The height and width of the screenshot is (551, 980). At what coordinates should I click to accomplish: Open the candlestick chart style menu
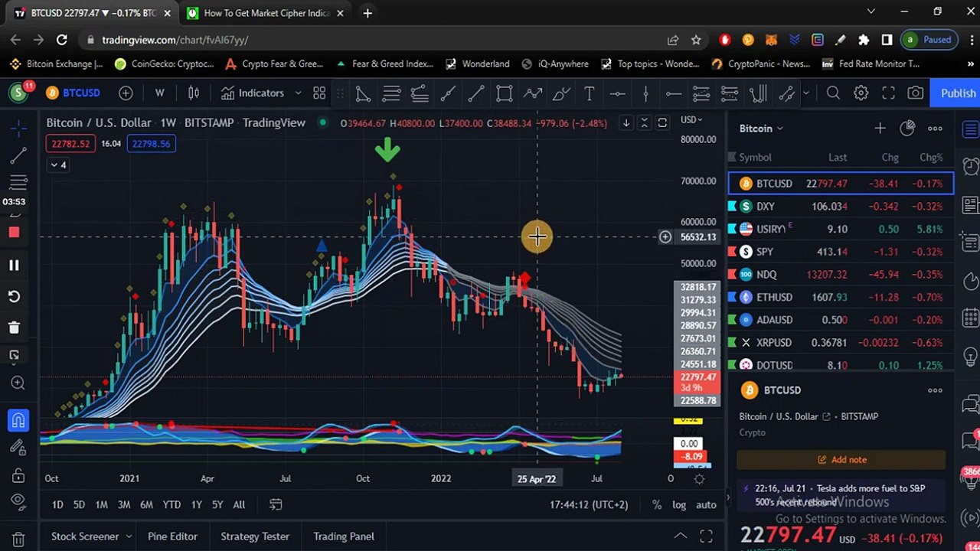coord(194,93)
